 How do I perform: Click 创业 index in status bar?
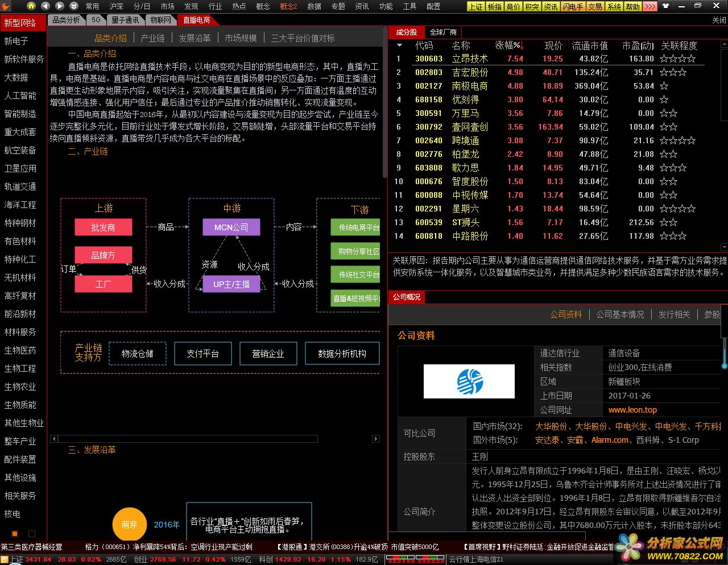coord(140,560)
